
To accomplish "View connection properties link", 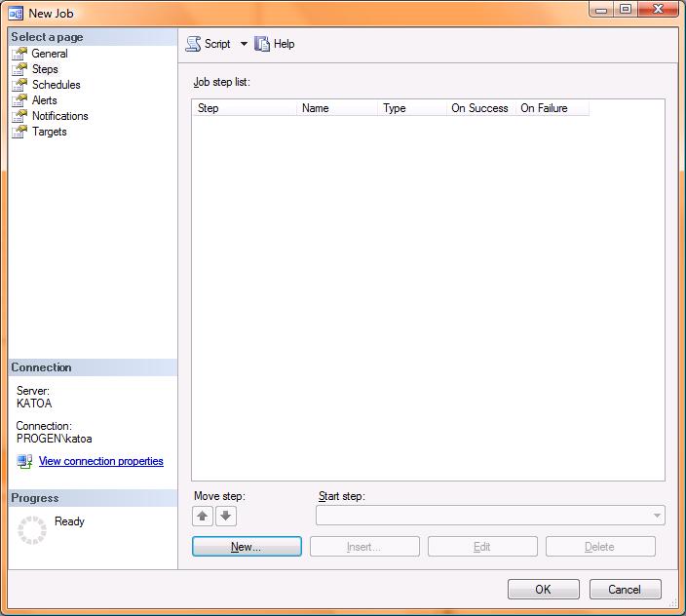I will pos(101,461).
